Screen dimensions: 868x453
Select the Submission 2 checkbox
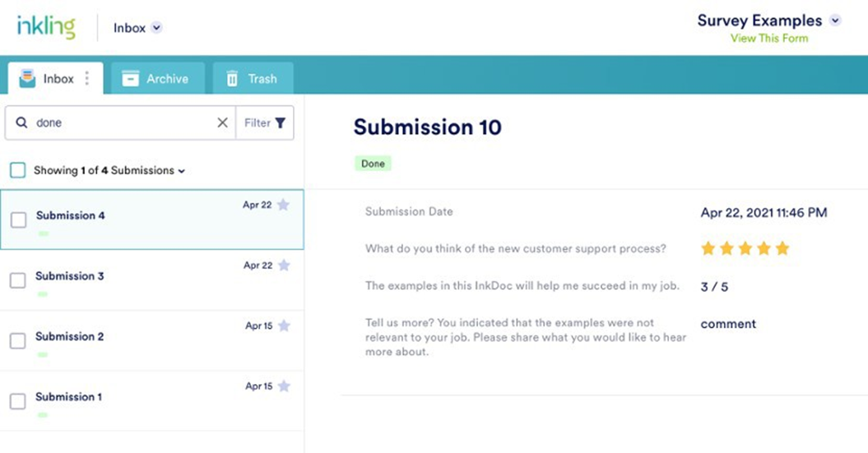[x=18, y=340]
